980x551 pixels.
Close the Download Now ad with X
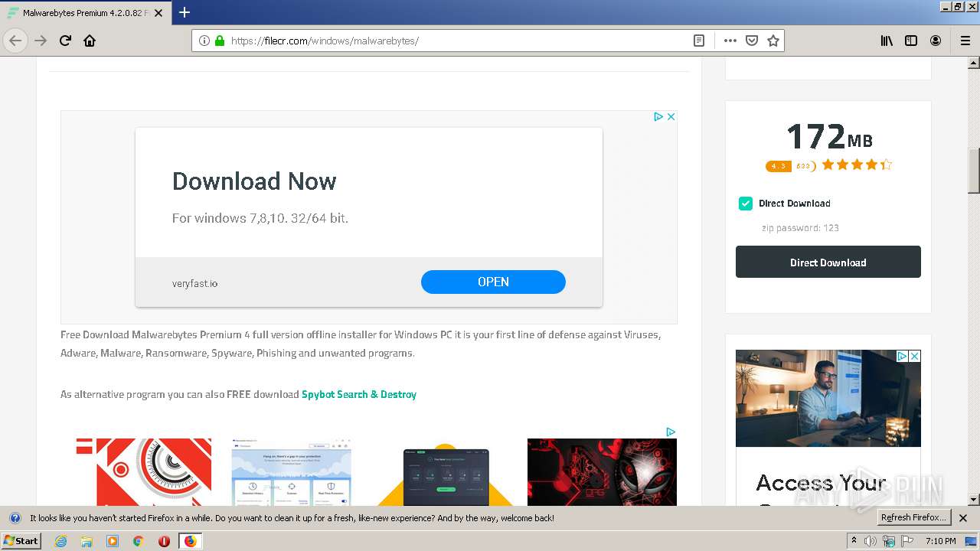[x=671, y=116]
